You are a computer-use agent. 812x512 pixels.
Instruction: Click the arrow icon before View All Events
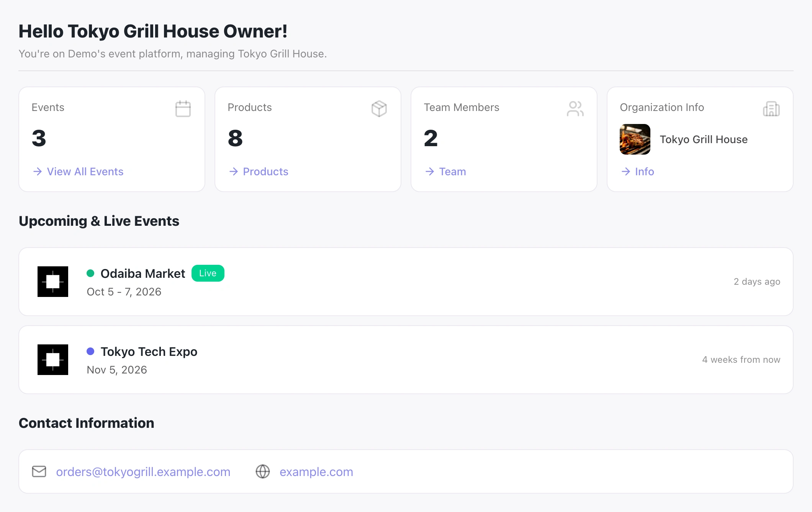(x=38, y=171)
